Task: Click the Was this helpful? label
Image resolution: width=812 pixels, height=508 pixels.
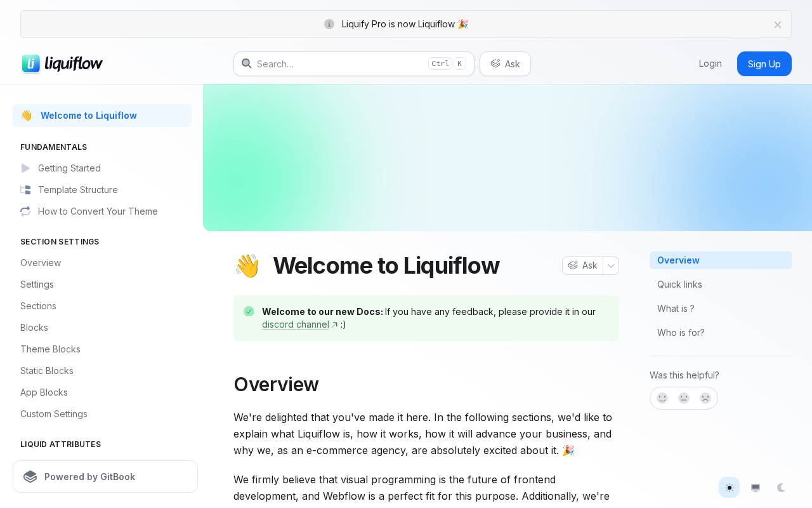Action: (684, 375)
